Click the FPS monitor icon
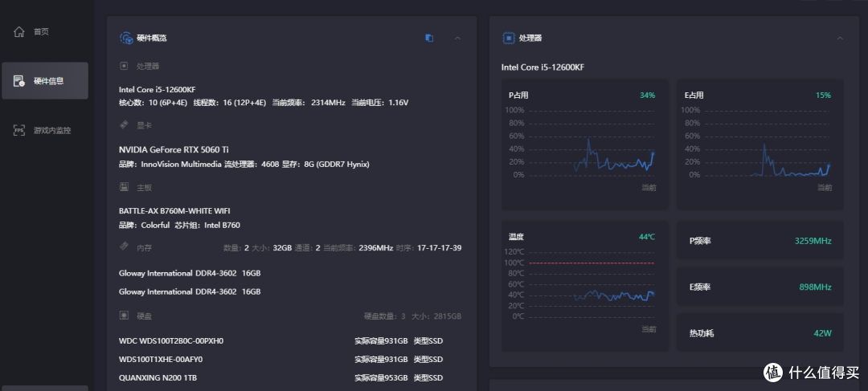 (x=19, y=131)
